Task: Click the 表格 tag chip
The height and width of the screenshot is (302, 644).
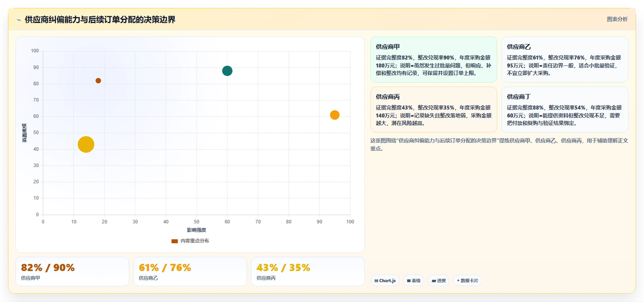Action: (x=414, y=281)
